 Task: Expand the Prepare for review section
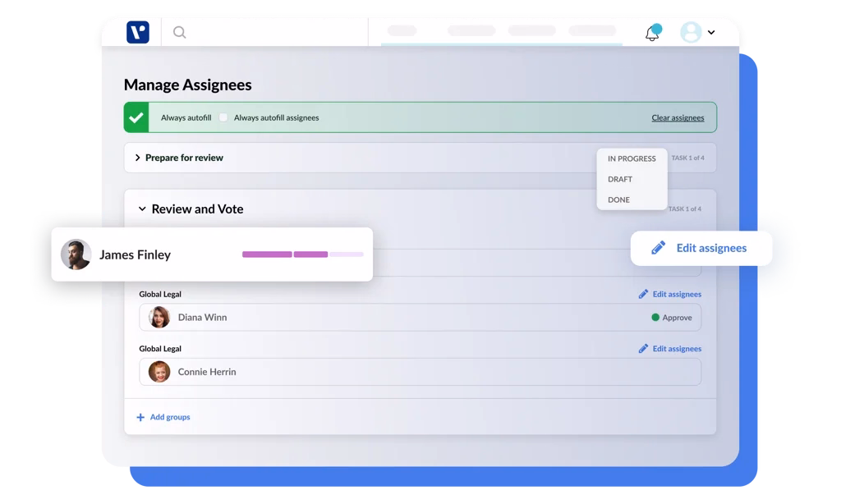pos(138,158)
